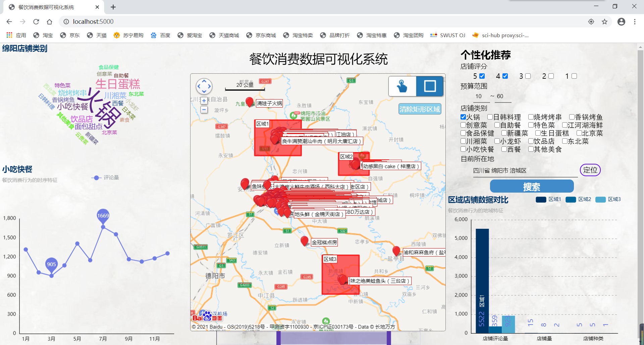Viewport: 644px width, 345px height.
Task: Open the sci-hub proxy bookmark
Action: pyautogui.click(x=500, y=35)
